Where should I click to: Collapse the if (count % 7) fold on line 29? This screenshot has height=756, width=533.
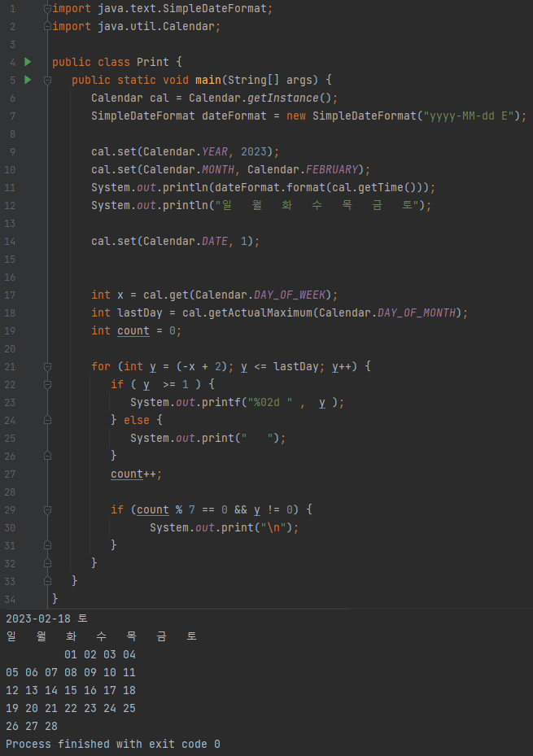tap(47, 510)
